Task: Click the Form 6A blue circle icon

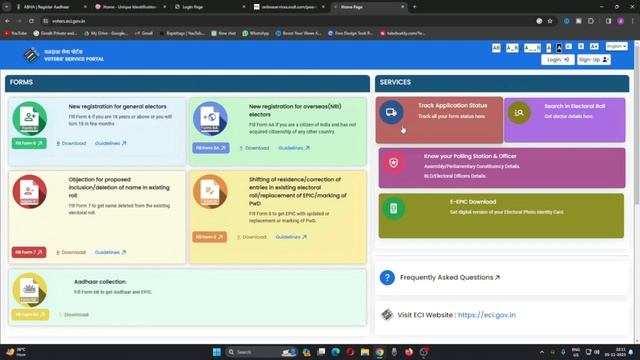Action: [210, 118]
